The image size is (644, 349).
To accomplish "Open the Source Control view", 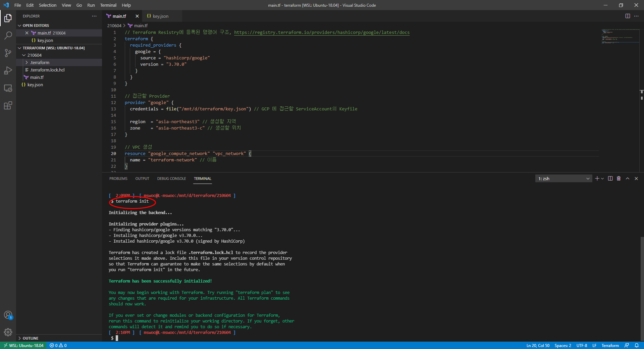I will [8, 53].
